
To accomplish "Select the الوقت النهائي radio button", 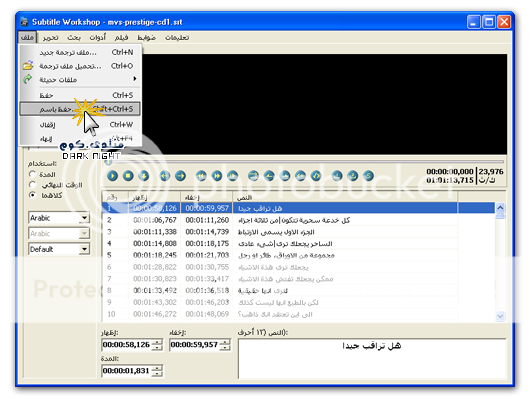I will 32,185.
